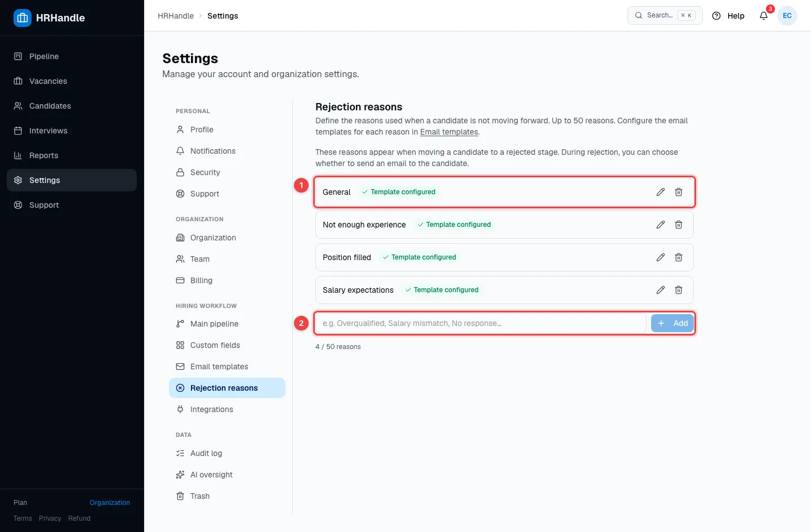
Task: Open Integrations settings
Action: (x=227, y=409)
